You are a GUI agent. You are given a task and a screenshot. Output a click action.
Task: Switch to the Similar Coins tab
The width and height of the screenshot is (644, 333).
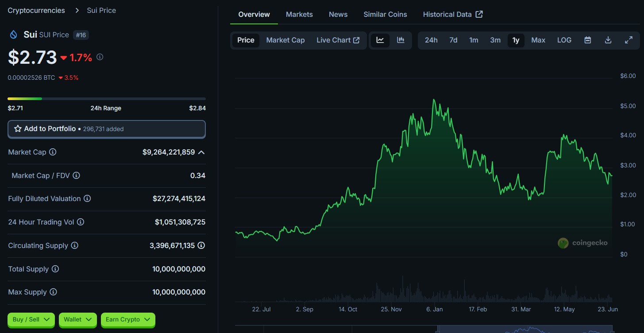point(385,14)
